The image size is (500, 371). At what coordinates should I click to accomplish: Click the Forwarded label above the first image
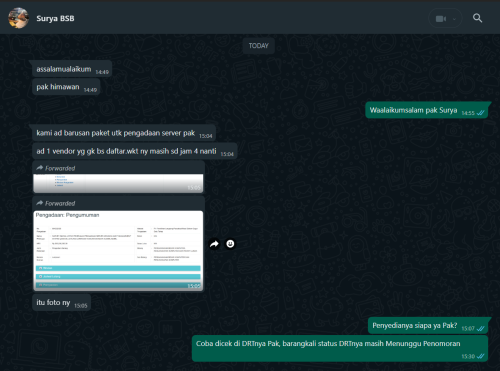pyautogui.click(x=56, y=168)
